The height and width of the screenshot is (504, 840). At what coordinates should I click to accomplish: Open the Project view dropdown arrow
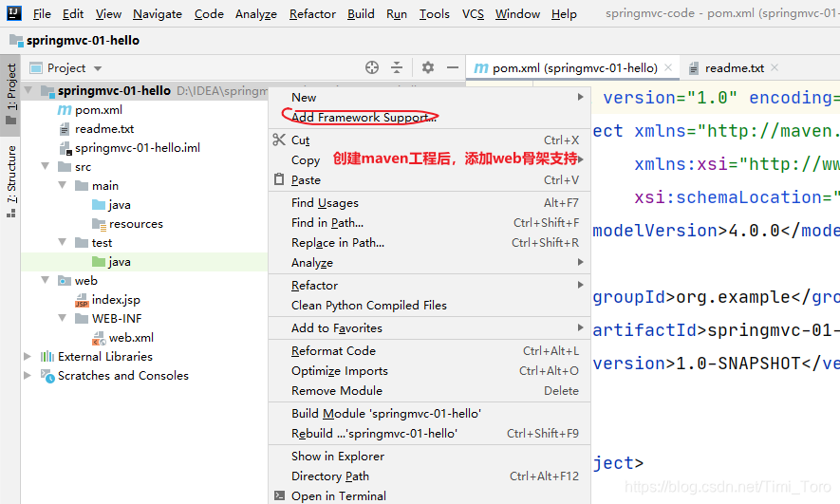click(x=98, y=68)
